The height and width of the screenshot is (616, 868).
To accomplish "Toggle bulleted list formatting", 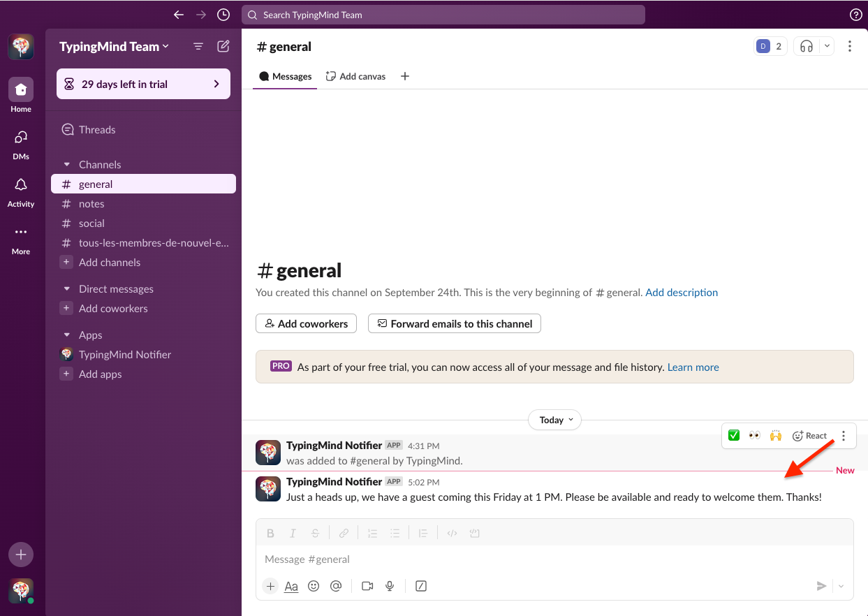I will [395, 533].
